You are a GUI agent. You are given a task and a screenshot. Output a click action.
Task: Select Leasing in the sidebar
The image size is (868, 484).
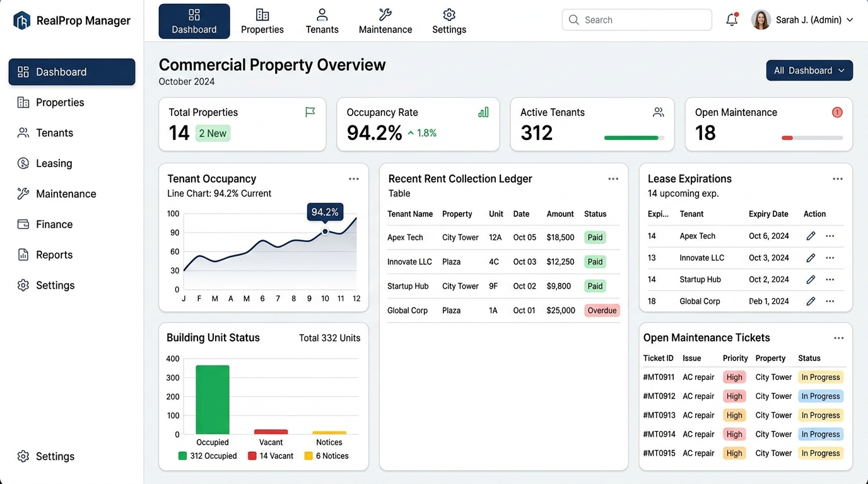click(72, 163)
